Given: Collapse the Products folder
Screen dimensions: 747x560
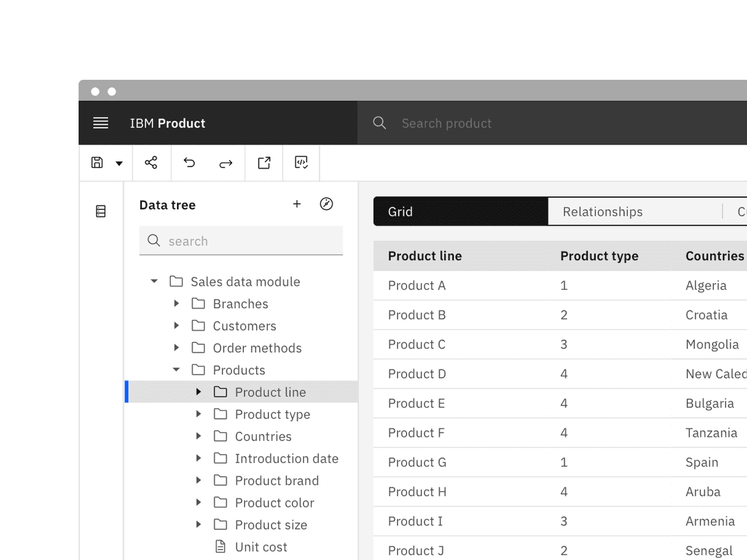Looking at the screenshot, I should tap(176, 369).
